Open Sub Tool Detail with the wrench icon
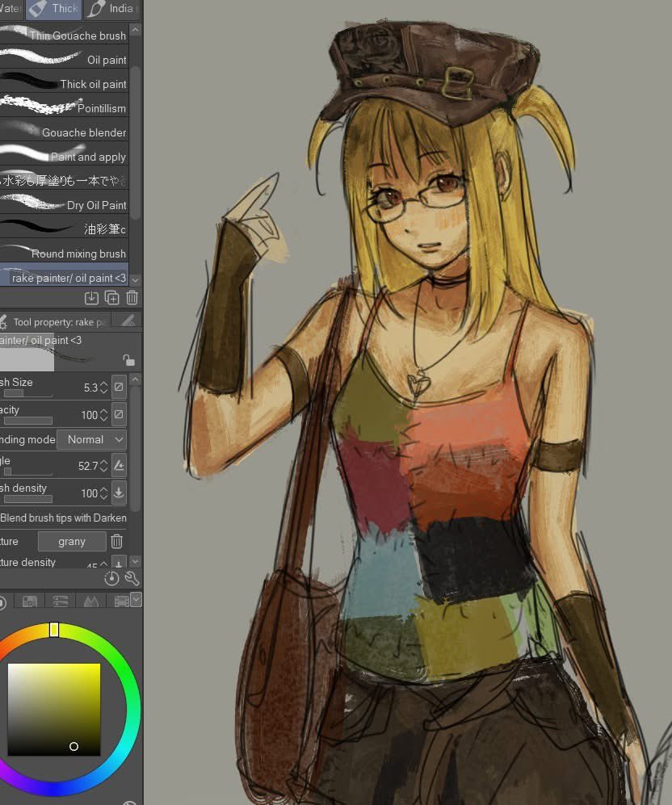 [x=132, y=579]
